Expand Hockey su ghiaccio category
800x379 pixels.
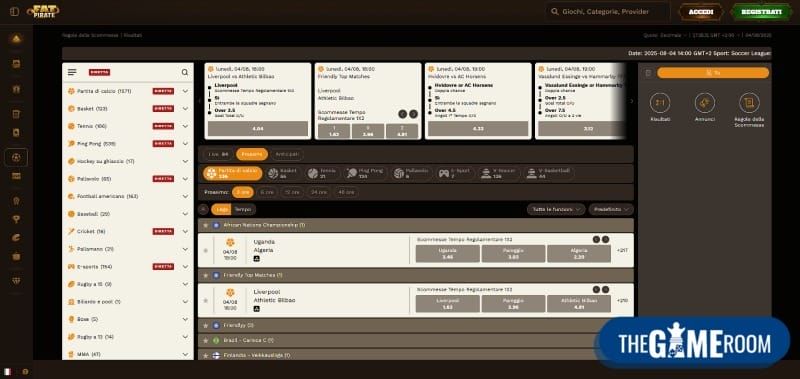point(185,161)
